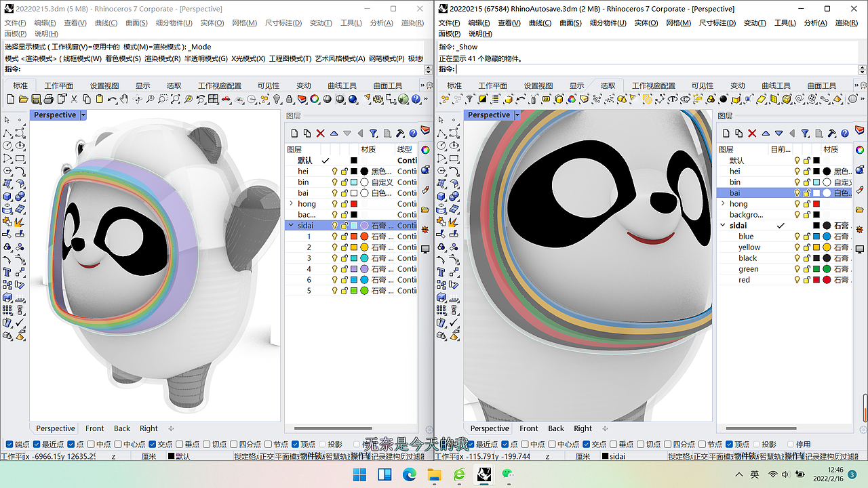Switch to 显示 toolbar tab, left window
The image size is (868, 488).
coord(142,85)
